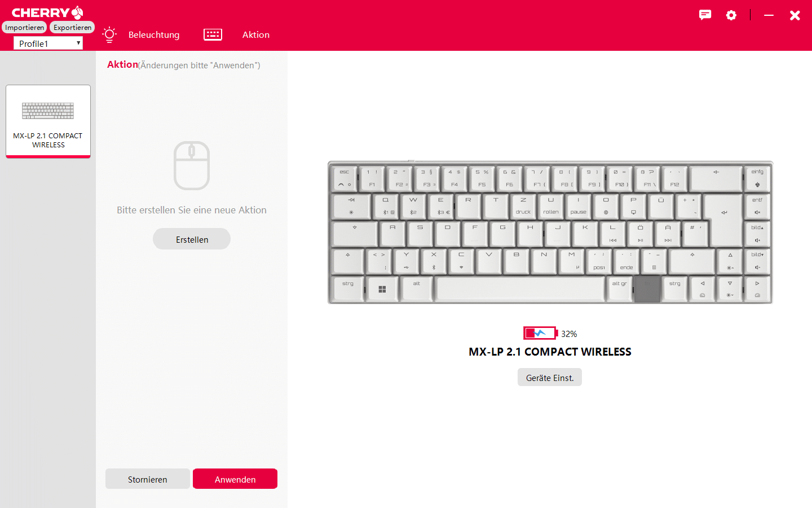Switch to the Aktion tab
Image resolution: width=812 pixels, height=508 pixels.
point(256,34)
